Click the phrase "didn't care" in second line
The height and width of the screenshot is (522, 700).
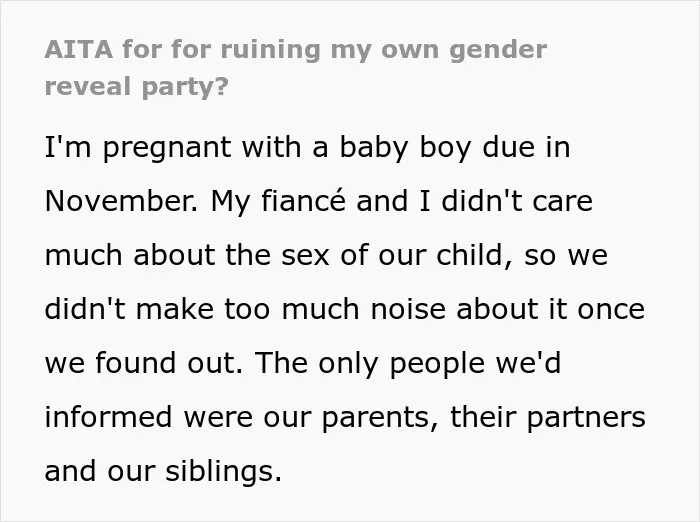[517, 201]
